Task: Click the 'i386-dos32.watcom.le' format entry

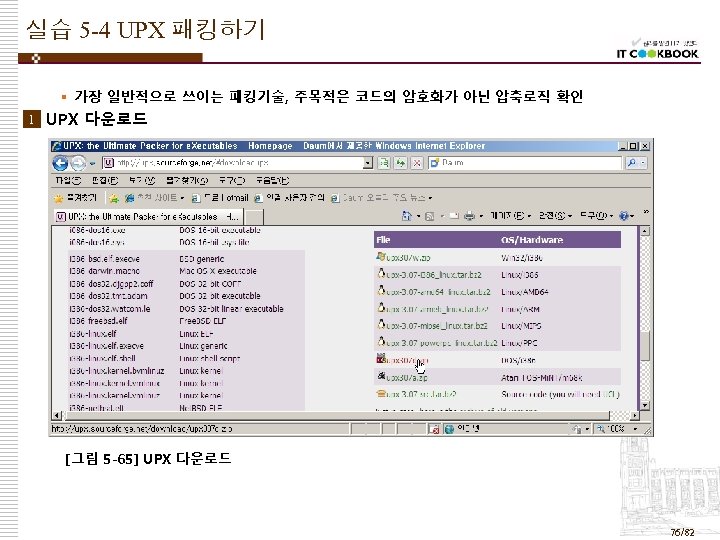Action: 110,309
